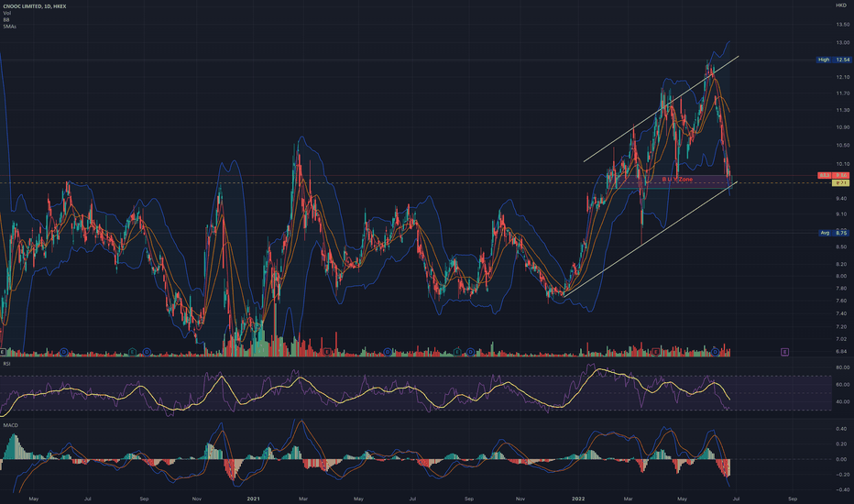This screenshot has width=854, height=504.
Task: Click the dividend marker near September 2020
Action: [x=147, y=352]
